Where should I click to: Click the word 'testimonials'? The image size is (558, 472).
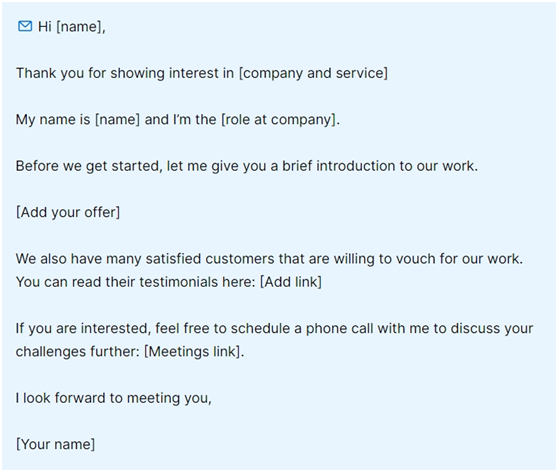179,282
